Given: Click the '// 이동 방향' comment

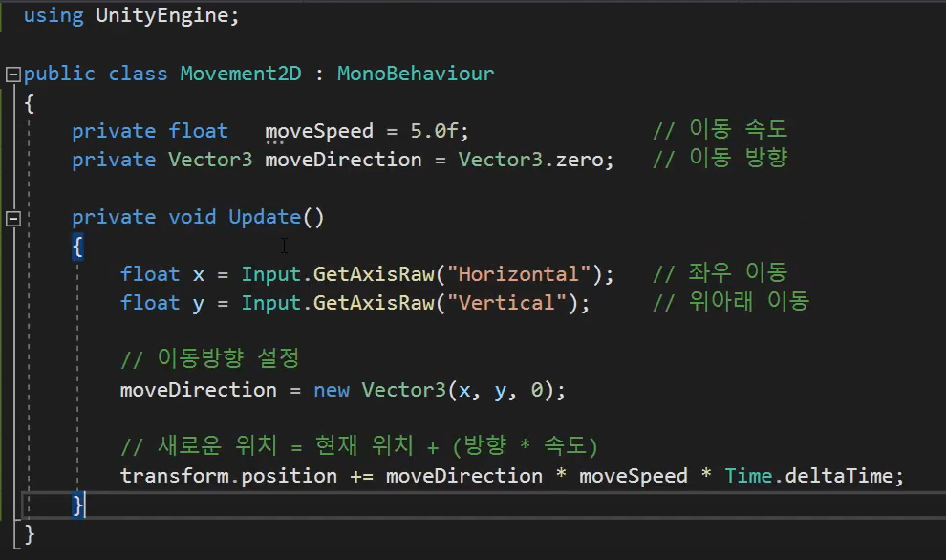Looking at the screenshot, I should (720, 159).
